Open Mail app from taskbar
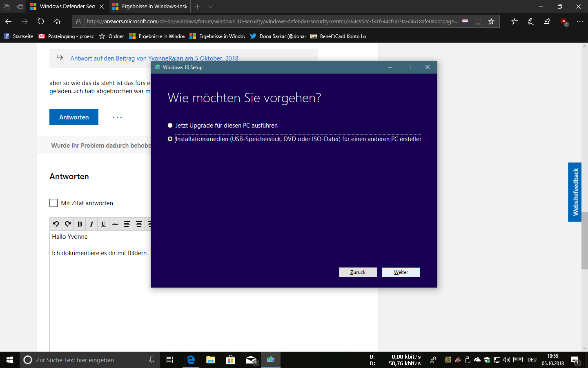Screen dimensions: 588x368 click(251, 360)
